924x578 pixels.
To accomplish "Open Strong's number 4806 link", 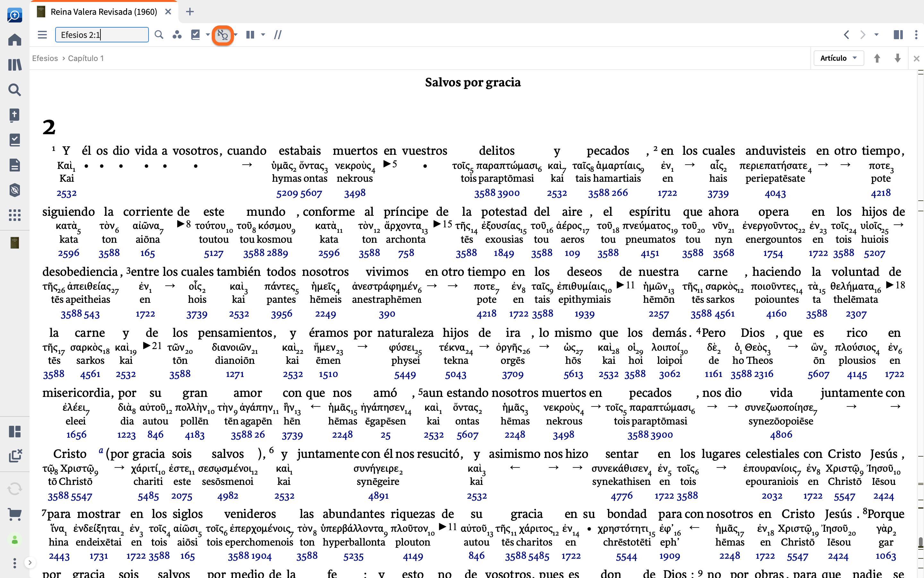I will (x=781, y=435).
